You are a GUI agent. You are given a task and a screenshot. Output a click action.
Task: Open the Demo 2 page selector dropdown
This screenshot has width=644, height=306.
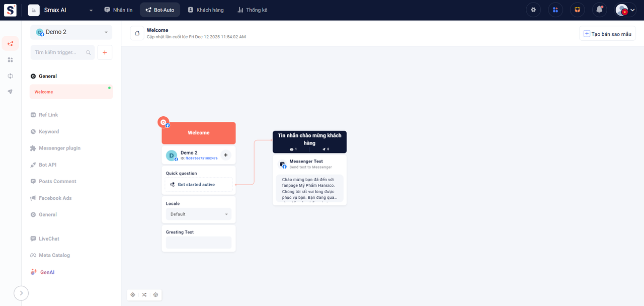tap(71, 32)
